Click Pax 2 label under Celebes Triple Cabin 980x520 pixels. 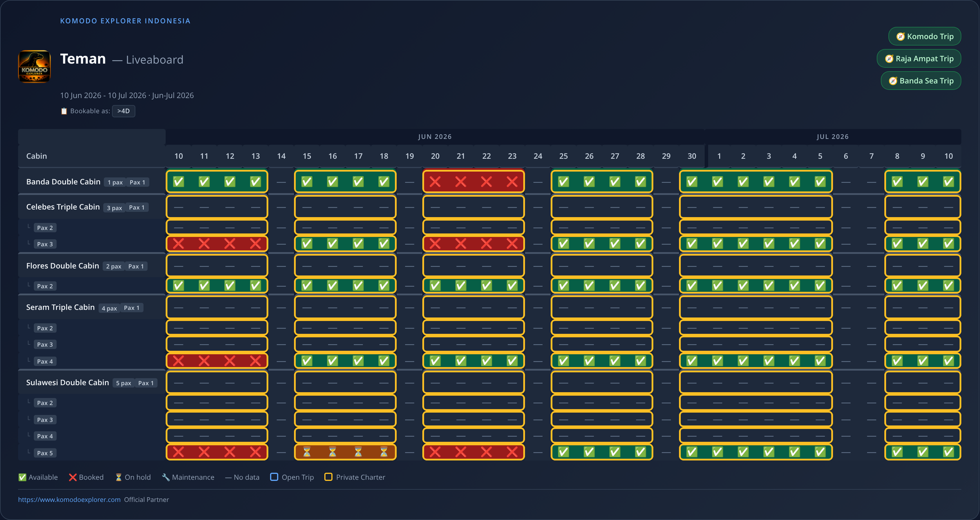click(45, 228)
